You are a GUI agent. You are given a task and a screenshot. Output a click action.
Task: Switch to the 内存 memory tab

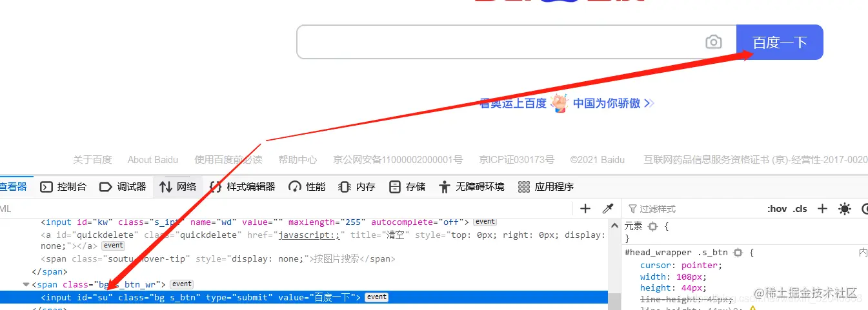357,187
